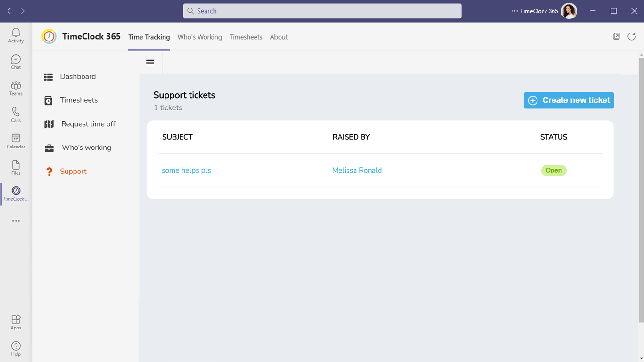Select Request time off in the sidebar
Viewport: 644px width, 362px height.
[88, 124]
